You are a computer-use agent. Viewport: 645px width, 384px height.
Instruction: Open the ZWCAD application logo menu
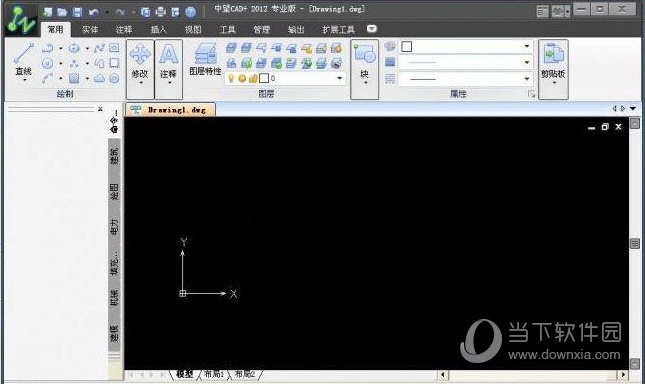[21, 21]
